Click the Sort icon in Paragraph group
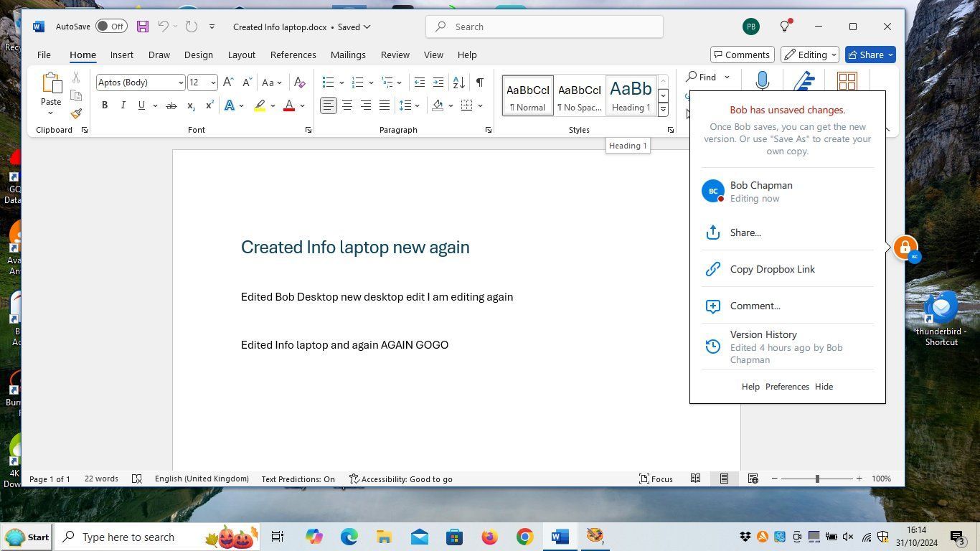Image resolution: width=980 pixels, height=551 pixels. click(x=459, y=82)
